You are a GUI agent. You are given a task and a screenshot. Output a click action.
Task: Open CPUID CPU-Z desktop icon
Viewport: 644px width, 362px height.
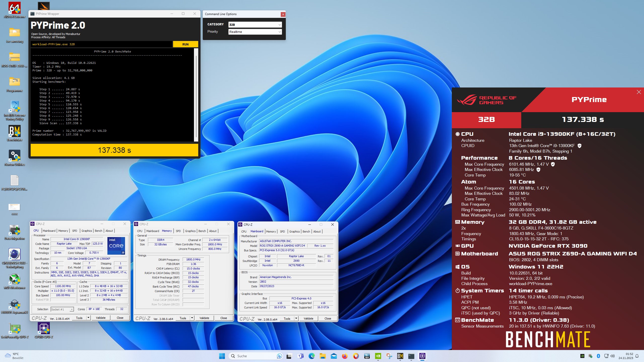(44, 330)
